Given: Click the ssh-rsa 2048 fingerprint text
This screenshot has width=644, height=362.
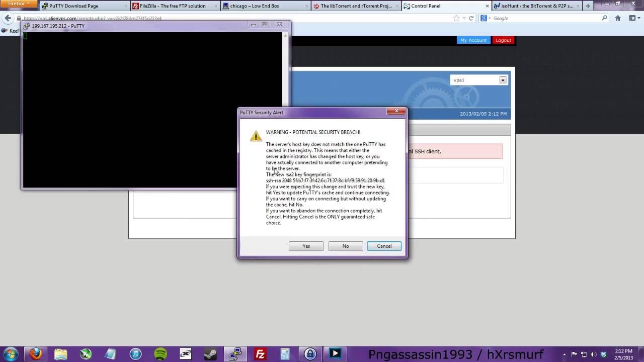Looking at the screenshot, I should tap(326, 180).
